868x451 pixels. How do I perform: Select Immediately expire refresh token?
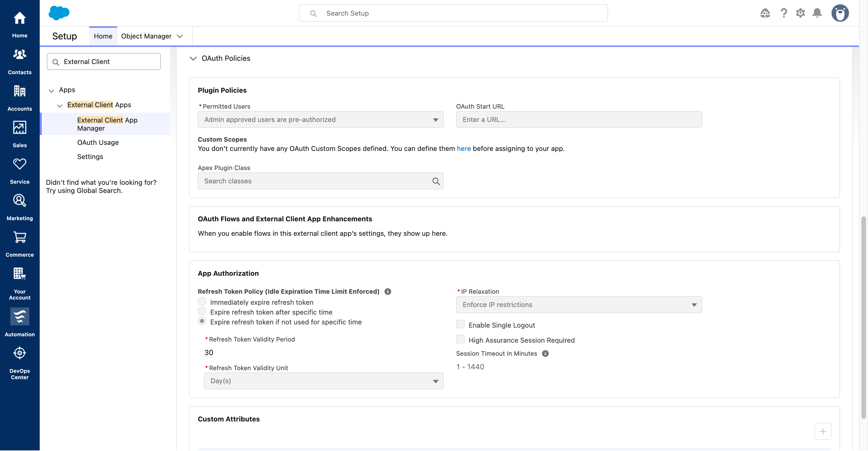click(202, 302)
